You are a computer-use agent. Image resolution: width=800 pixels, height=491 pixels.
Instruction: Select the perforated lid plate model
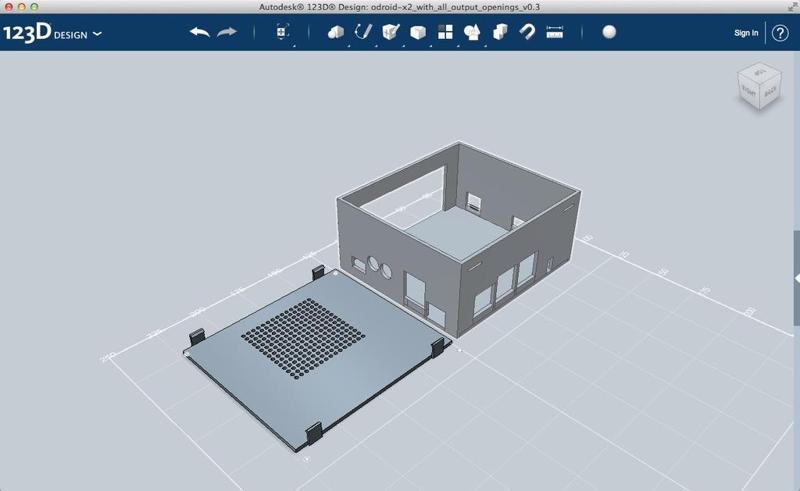(x=316, y=359)
